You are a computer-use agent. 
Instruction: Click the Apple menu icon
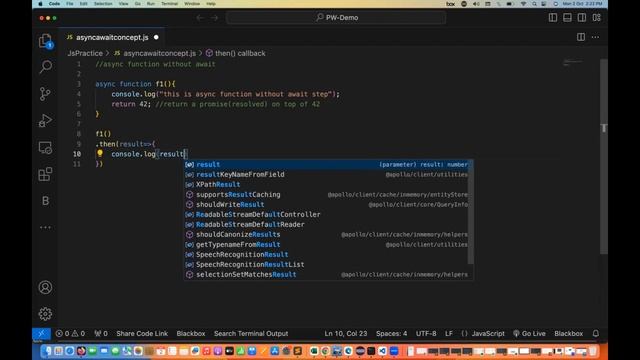(40, 4)
